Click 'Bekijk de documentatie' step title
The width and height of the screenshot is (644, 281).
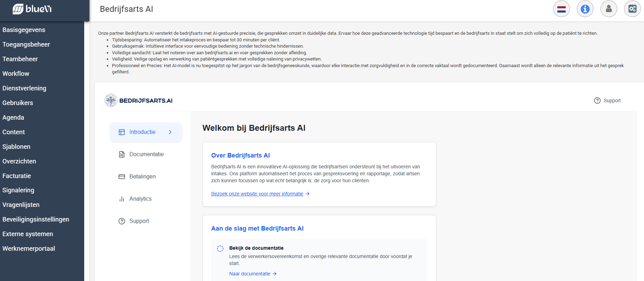(256, 248)
